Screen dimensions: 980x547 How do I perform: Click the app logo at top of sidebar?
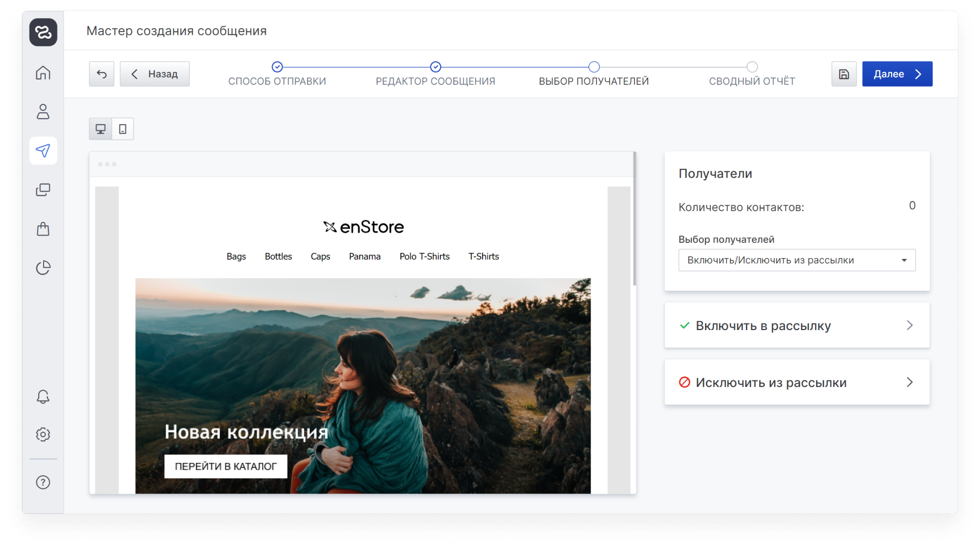(43, 32)
